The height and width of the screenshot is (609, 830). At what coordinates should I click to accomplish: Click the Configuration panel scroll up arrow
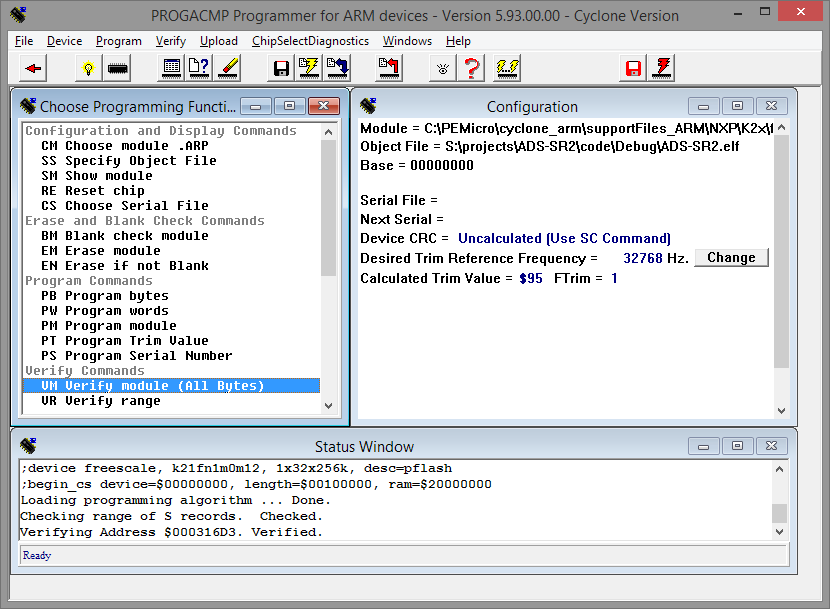[781, 128]
